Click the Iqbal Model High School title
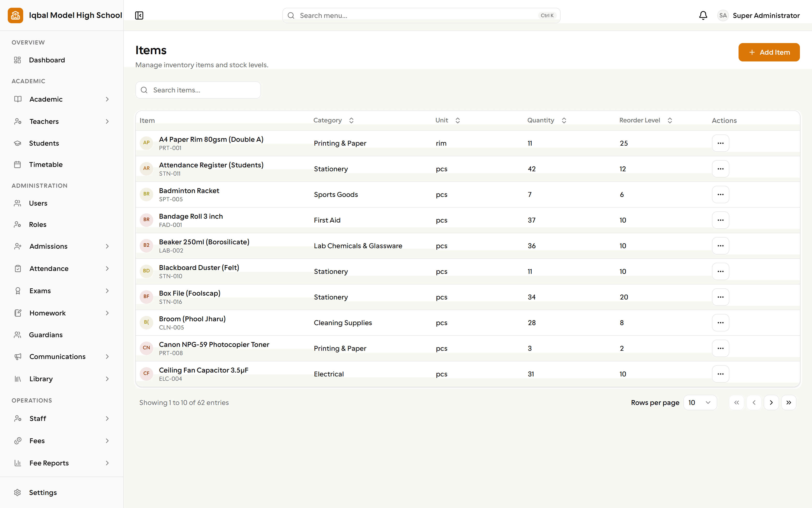 point(75,15)
